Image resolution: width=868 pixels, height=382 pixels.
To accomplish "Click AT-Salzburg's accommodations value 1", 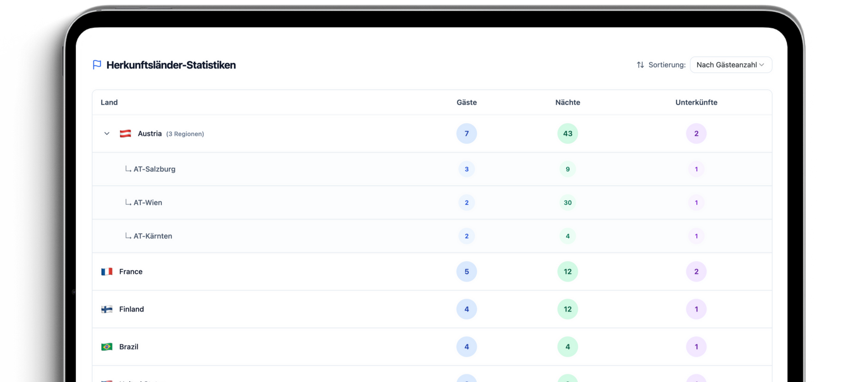I will [696, 169].
